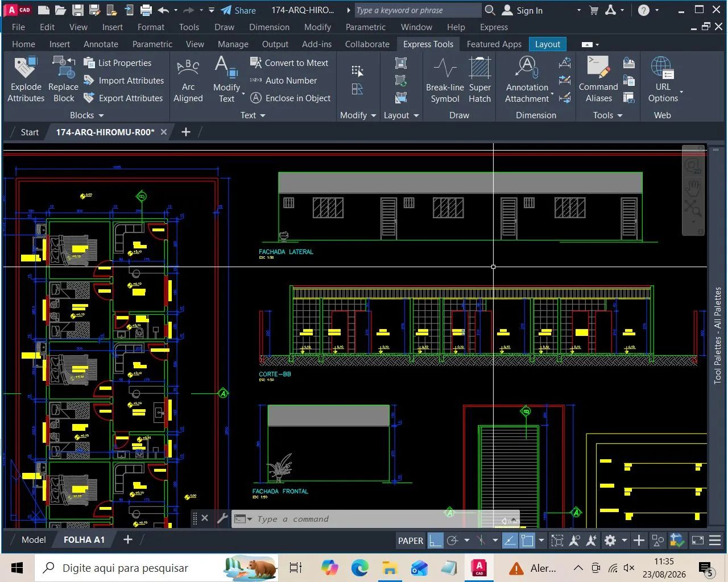728x582 pixels.
Task: Toggle 2D Object Snap in status bar
Action: tap(527, 541)
